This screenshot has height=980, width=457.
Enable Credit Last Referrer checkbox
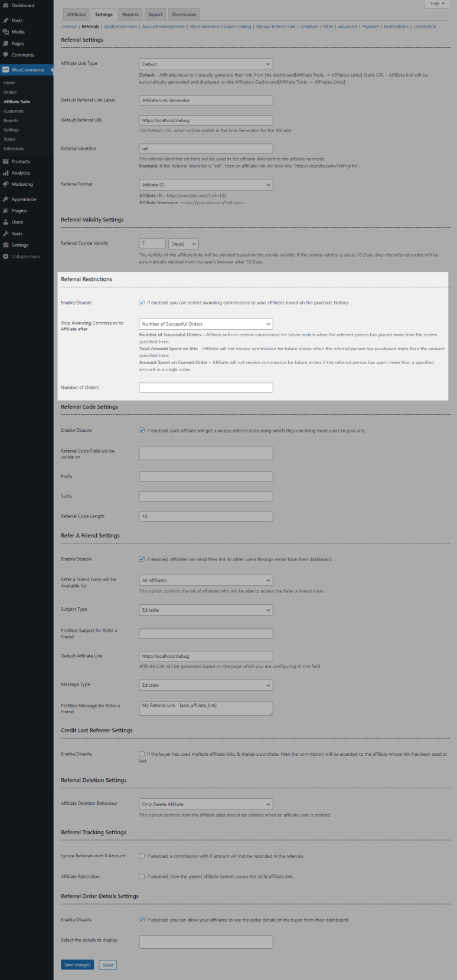click(x=142, y=753)
